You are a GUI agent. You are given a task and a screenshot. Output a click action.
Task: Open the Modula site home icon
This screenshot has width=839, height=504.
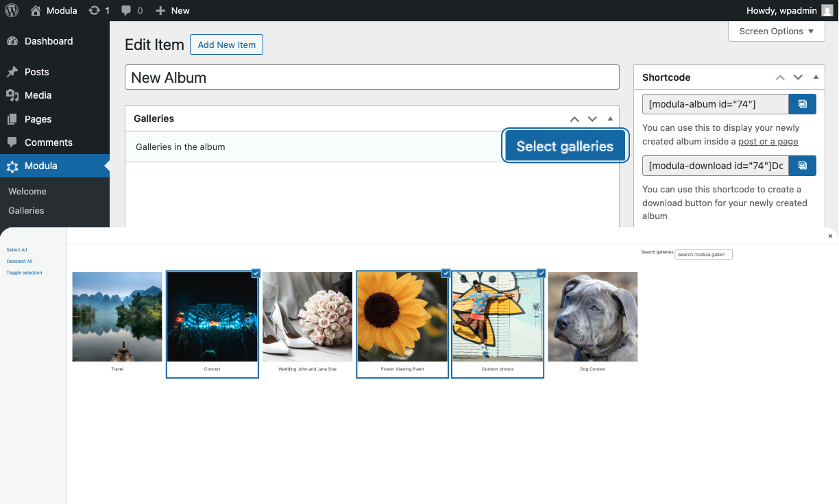click(x=36, y=10)
